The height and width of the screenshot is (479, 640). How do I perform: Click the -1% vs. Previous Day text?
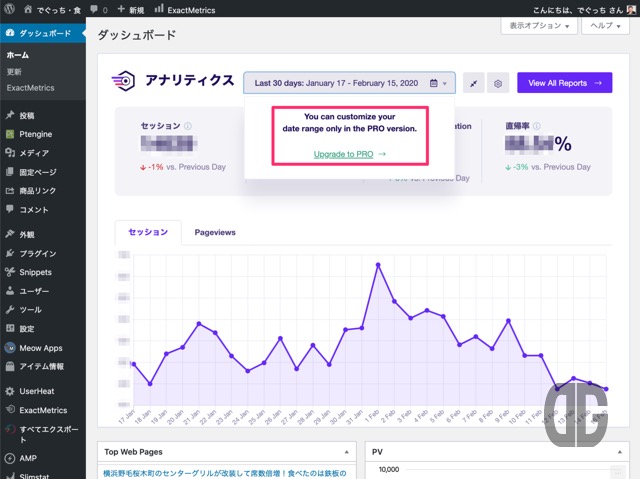click(x=182, y=167)
